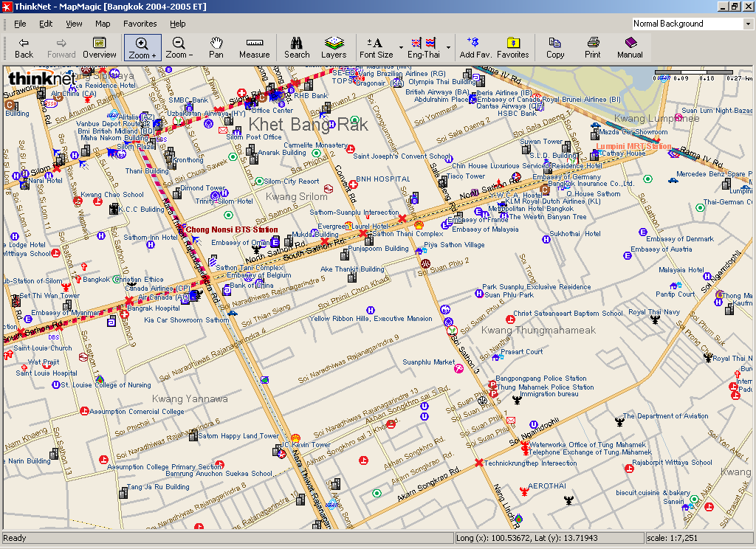Open the Map menu

pos(103,23)
